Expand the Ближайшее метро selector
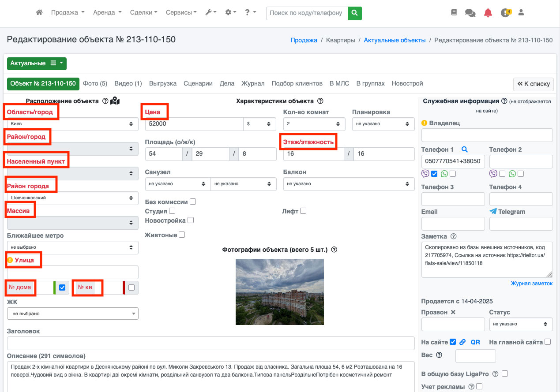Image resolution: width=560 pixels, height=392 pixels. (x=72, y=247)
